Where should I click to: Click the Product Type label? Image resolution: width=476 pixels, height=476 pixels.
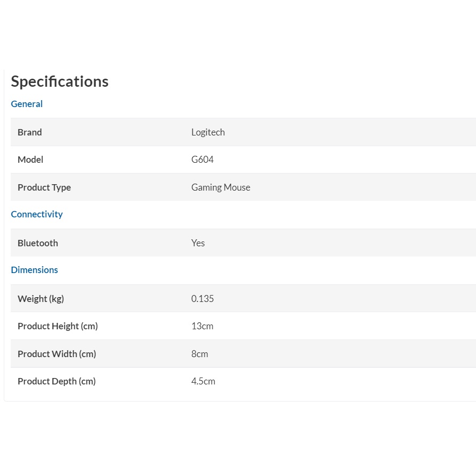(44, 187)
